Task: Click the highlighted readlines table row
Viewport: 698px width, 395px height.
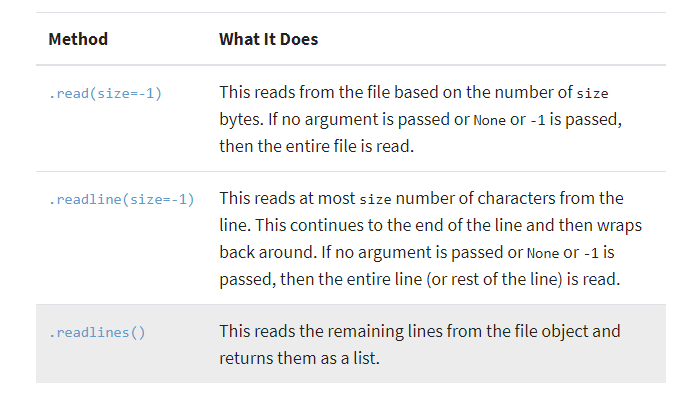Action: (351, 344)
